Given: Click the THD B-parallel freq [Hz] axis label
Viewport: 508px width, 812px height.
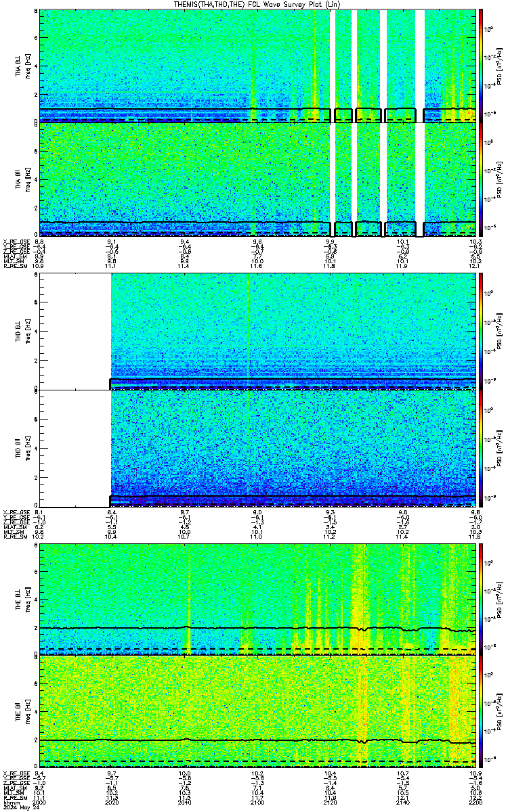Looking at the screenshot, I should [x=29, y=448].
